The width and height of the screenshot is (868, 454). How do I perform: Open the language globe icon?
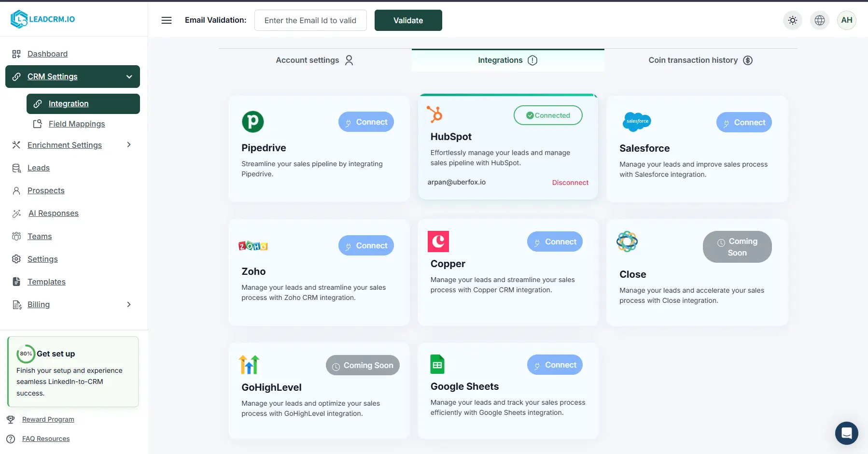pos(820,20)
